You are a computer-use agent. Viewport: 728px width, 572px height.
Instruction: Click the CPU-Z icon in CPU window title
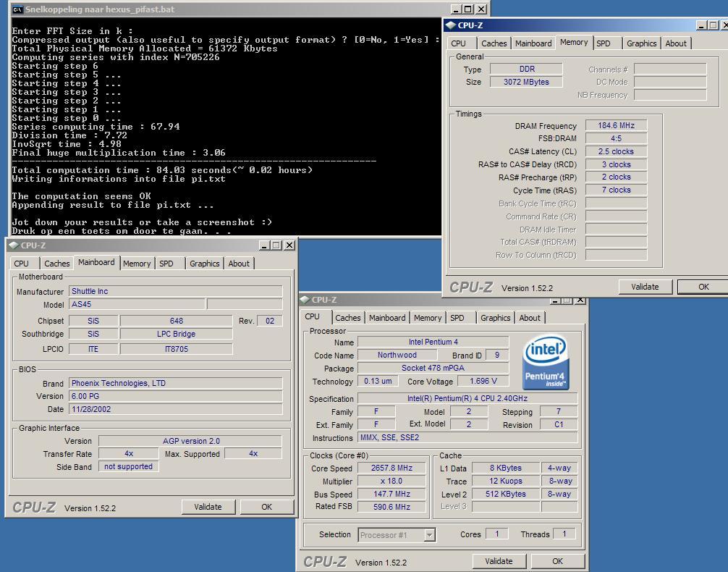305,300
